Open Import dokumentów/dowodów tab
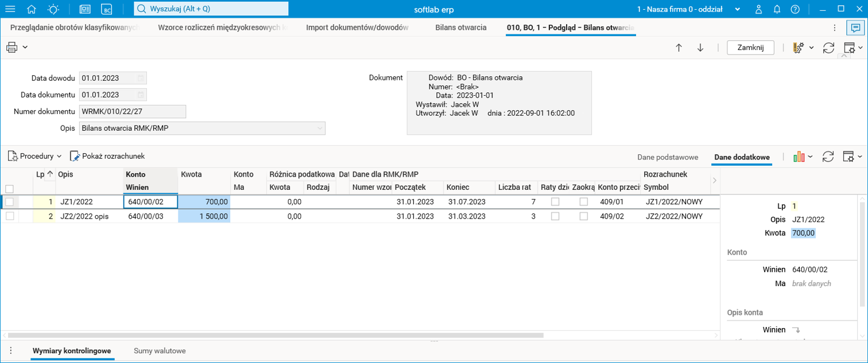 click(x=357, y=28)
